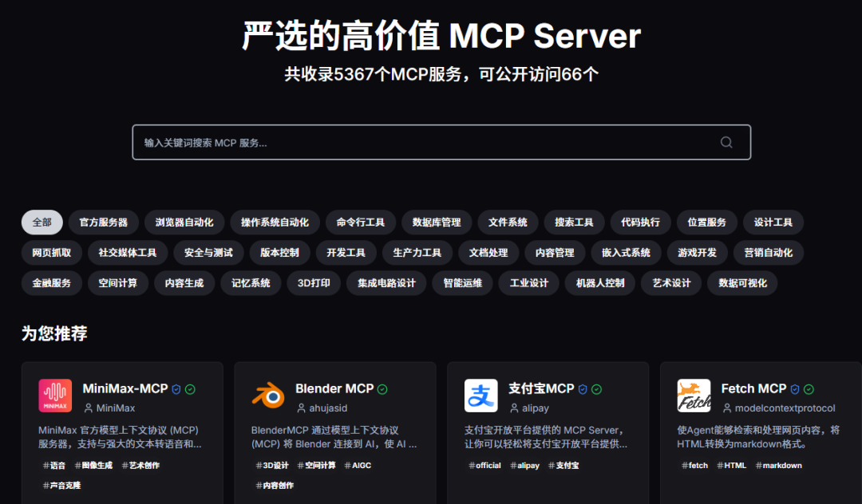Filter by 代码执行 category

(x=640, y=222)
